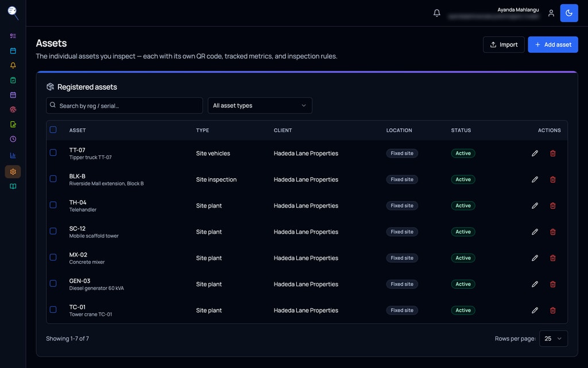This screenshot has width=588, height=368.
Task: Edit the MX-02 Concrete mixer asset
Action: (535, 258)
